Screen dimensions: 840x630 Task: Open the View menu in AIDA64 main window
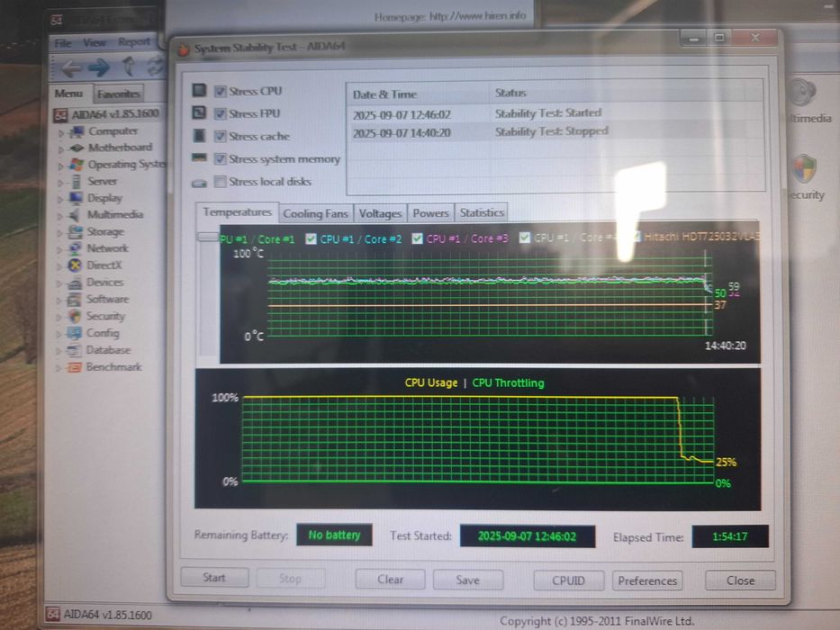tap(95, 42)
